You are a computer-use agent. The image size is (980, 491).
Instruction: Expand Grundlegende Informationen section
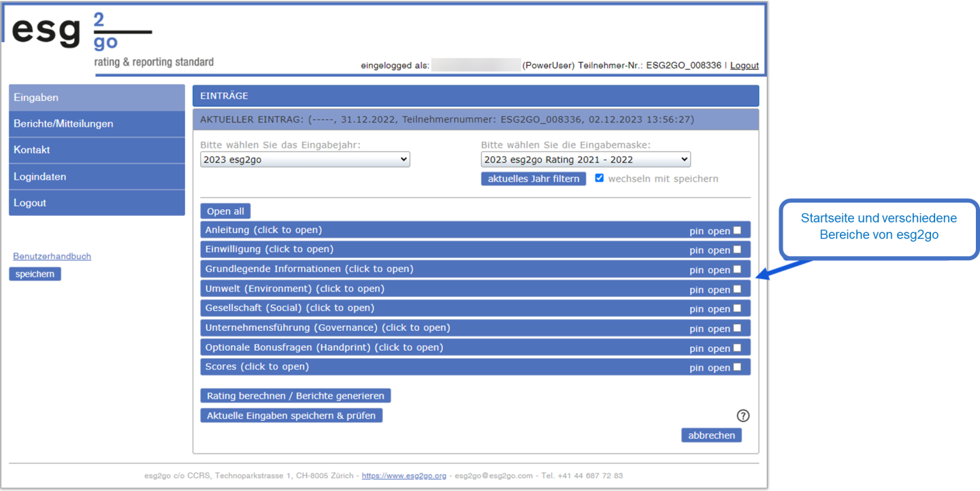309,269
